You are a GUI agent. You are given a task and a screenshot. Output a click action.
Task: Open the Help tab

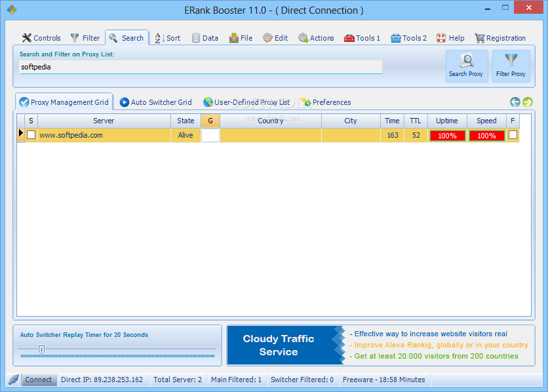(x=450, y=38)
